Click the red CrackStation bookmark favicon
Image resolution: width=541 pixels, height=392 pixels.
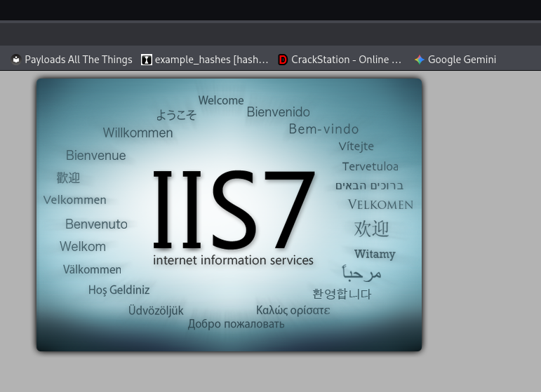coord(283,60)
